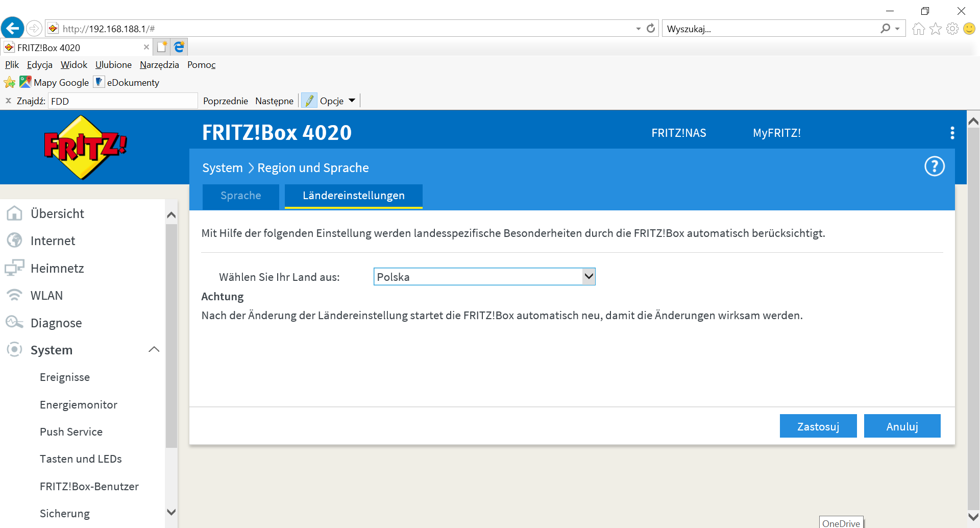Open the Narzędzia menu
Screen dimensions: 980x528
pos(159,65)
